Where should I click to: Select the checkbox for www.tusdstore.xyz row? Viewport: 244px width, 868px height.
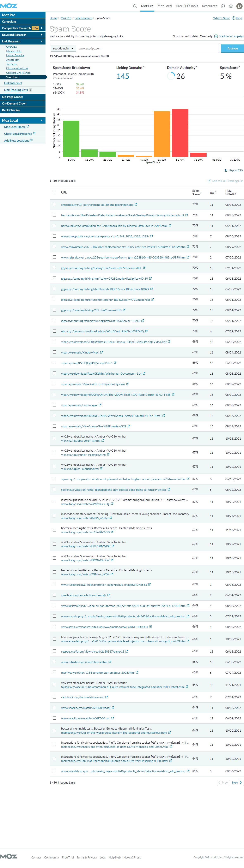click(54, 584)
